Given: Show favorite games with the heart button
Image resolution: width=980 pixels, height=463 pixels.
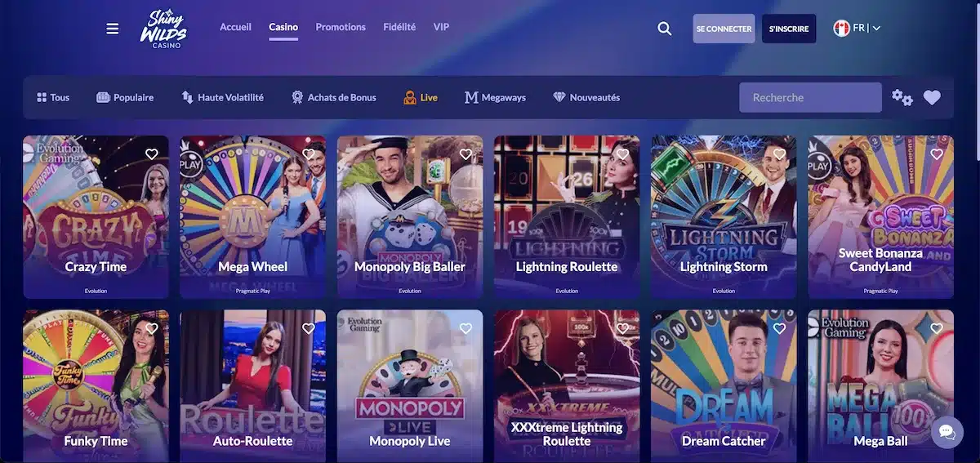Looking at the screenshot, I should click(x=932, y=97).
